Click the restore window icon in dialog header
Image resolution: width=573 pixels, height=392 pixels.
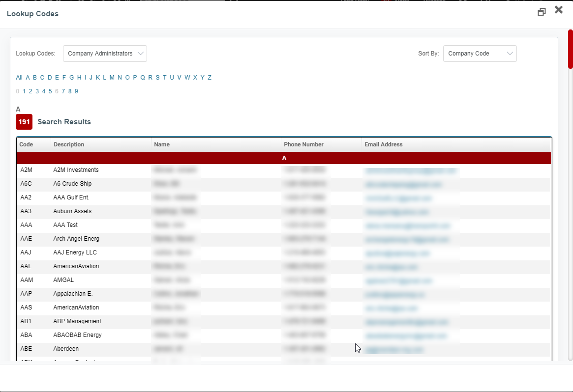click(x=542, y=12)
